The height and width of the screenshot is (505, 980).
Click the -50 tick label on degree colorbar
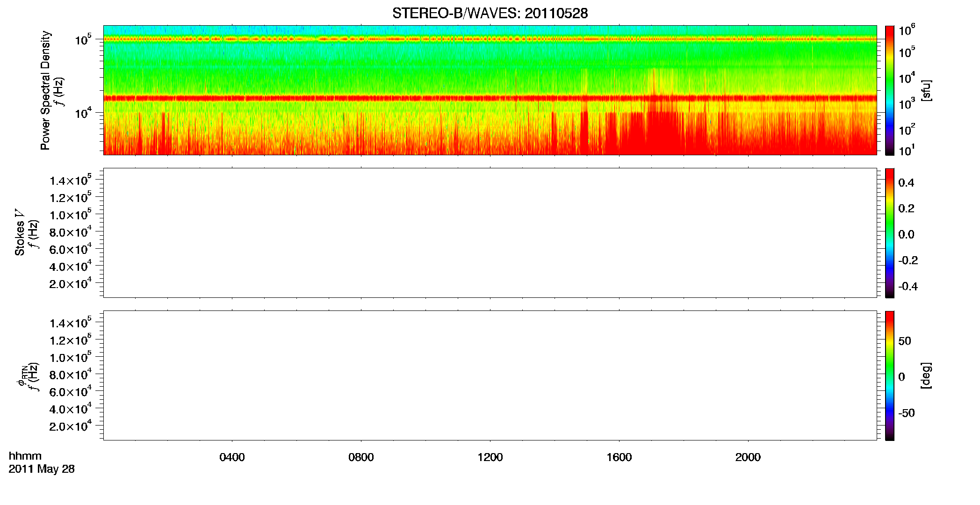pos(906,413)
